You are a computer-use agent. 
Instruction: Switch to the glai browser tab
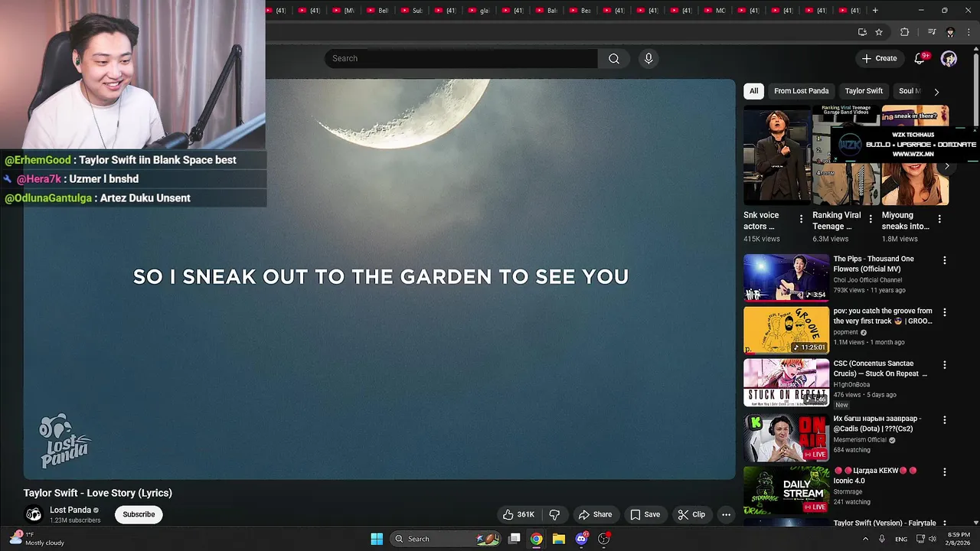pyautogui.click(x=480, y=11)
